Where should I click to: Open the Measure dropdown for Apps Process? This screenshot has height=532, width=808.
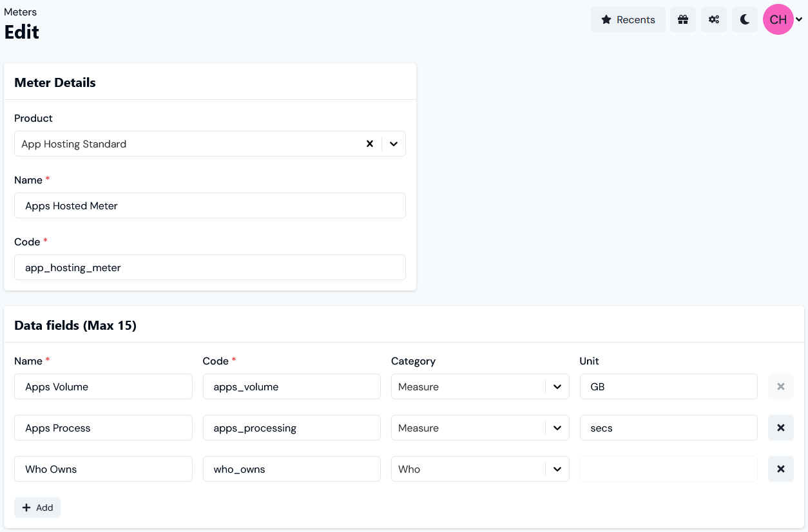pos(557,428)
